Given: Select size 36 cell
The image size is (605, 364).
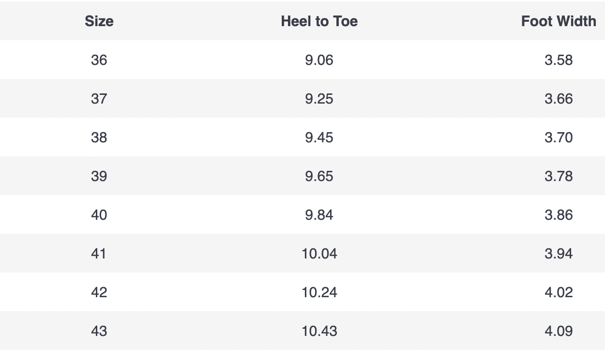Looking at the screenshot, I should click(99, 60).
